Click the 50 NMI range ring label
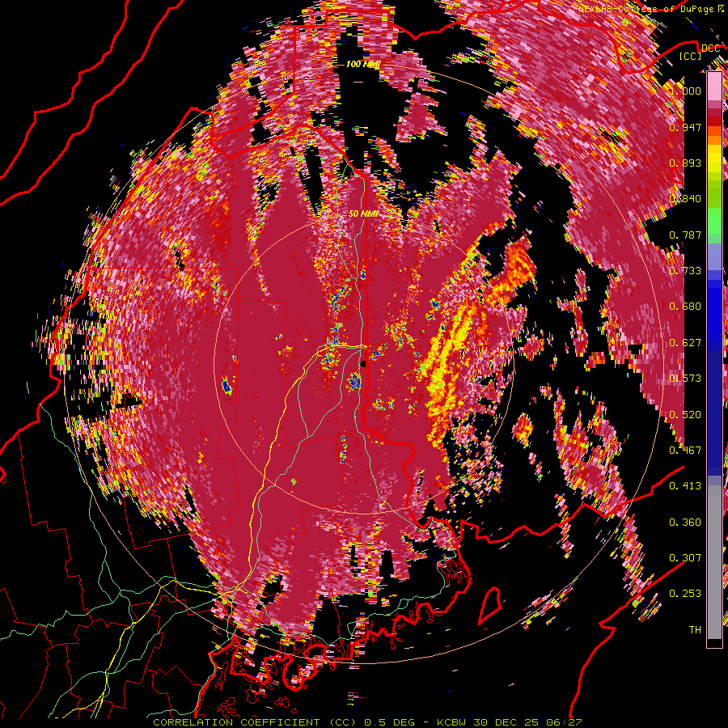This screenshot has height=728, width=728. coord(363,214)
